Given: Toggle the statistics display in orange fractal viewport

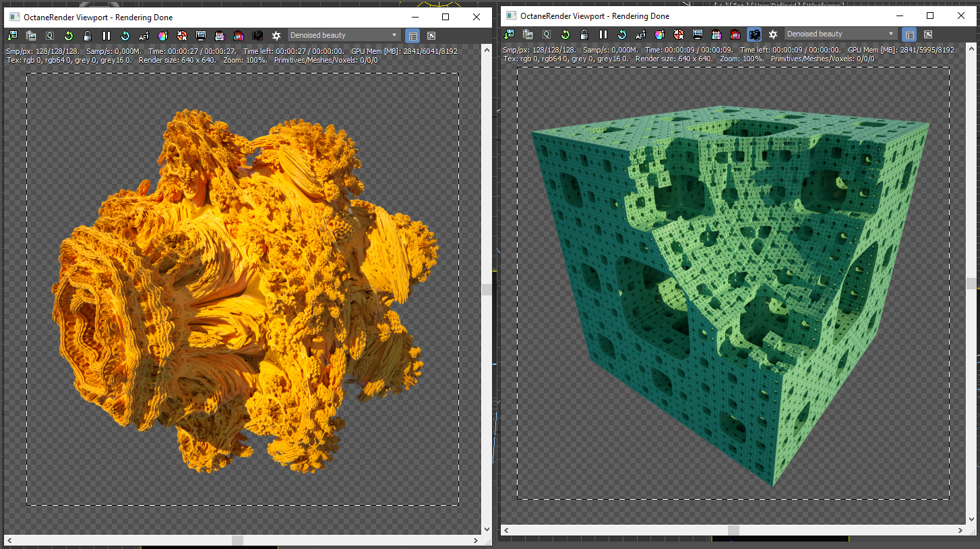Looking at the screenshot, I should 413,35.
